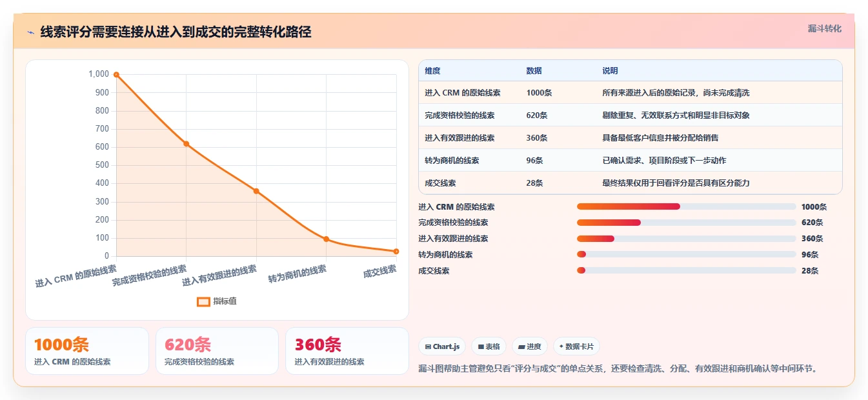Click description 剔除重复、无效联系方式和明显非目标对象

pyautogui.click(x=676, y=115)
